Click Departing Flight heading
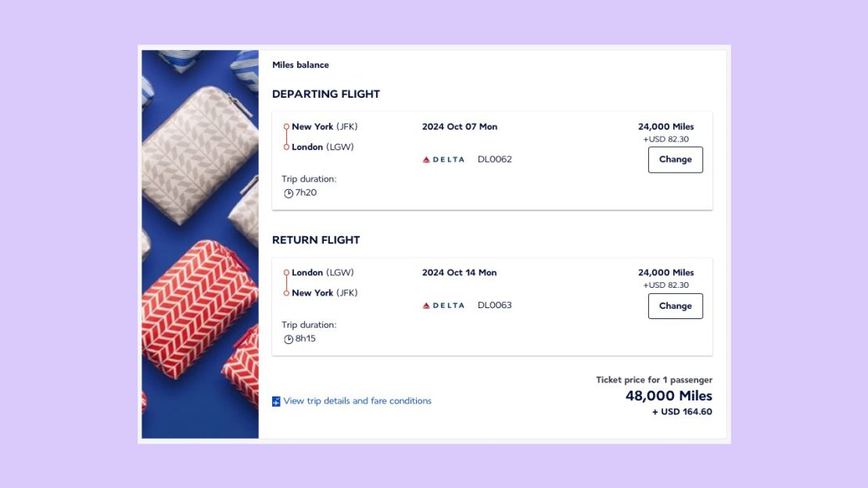 (x=326, y=94)
